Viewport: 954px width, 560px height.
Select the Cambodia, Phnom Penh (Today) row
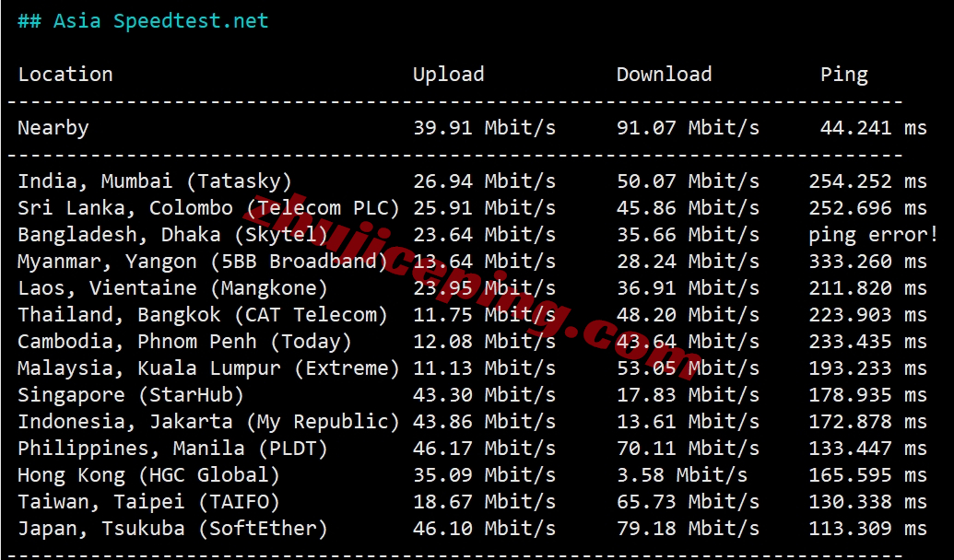(184, 342)
